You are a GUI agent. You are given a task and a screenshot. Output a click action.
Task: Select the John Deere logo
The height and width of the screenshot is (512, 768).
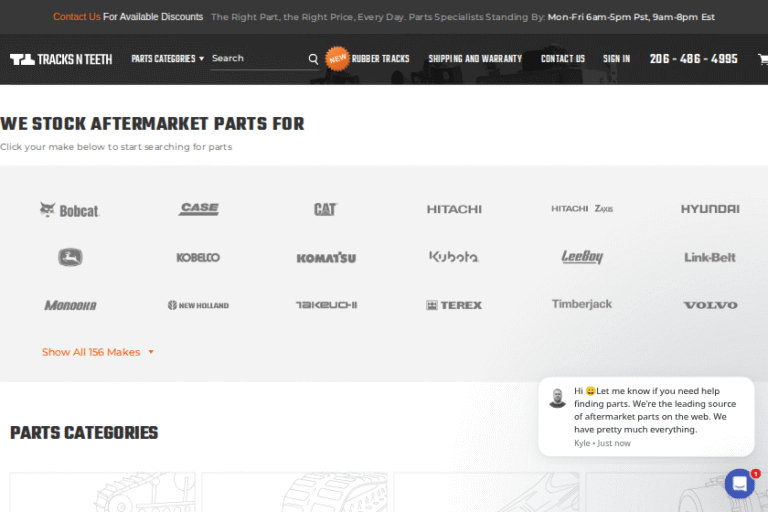(70, 257)
